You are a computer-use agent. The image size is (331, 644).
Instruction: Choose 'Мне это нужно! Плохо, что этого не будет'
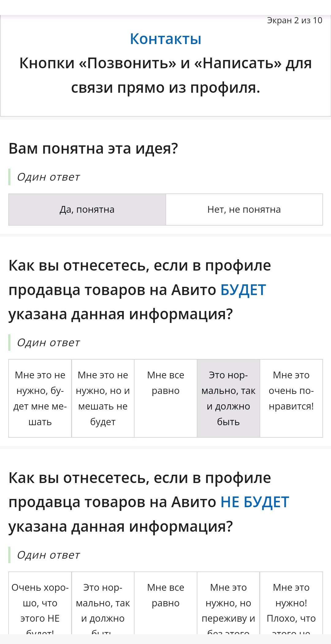[291, 603]
